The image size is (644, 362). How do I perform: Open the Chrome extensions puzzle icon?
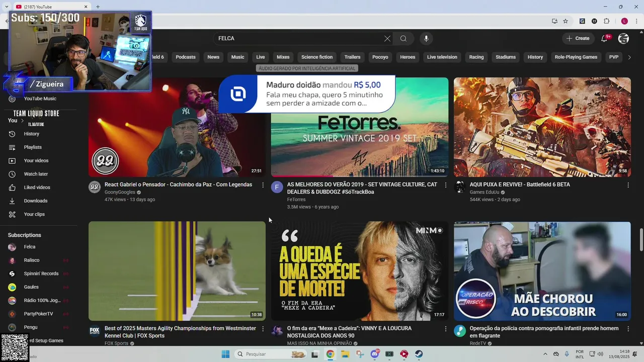[x=606, y=21]
